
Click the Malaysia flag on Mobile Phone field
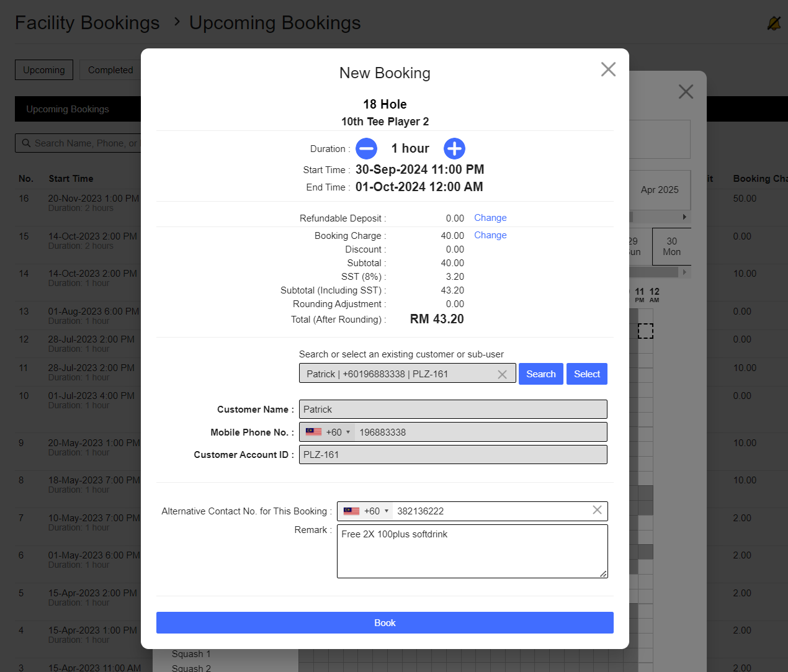pos(313,431)
